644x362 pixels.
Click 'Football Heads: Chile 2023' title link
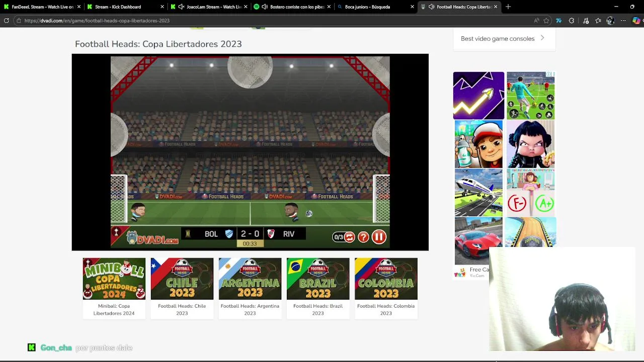(182, 309)
